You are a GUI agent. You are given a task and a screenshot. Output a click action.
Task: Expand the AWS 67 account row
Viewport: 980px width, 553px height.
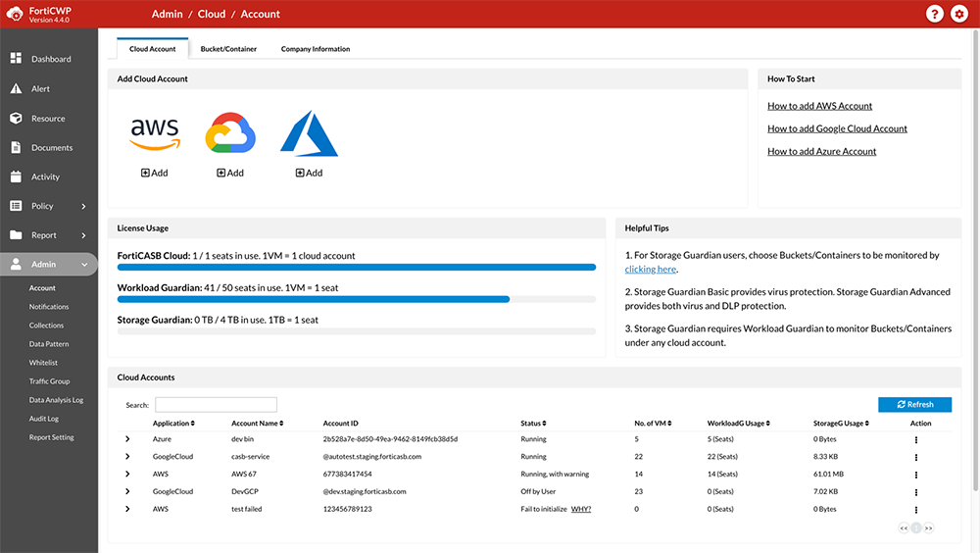click(127, 475)
